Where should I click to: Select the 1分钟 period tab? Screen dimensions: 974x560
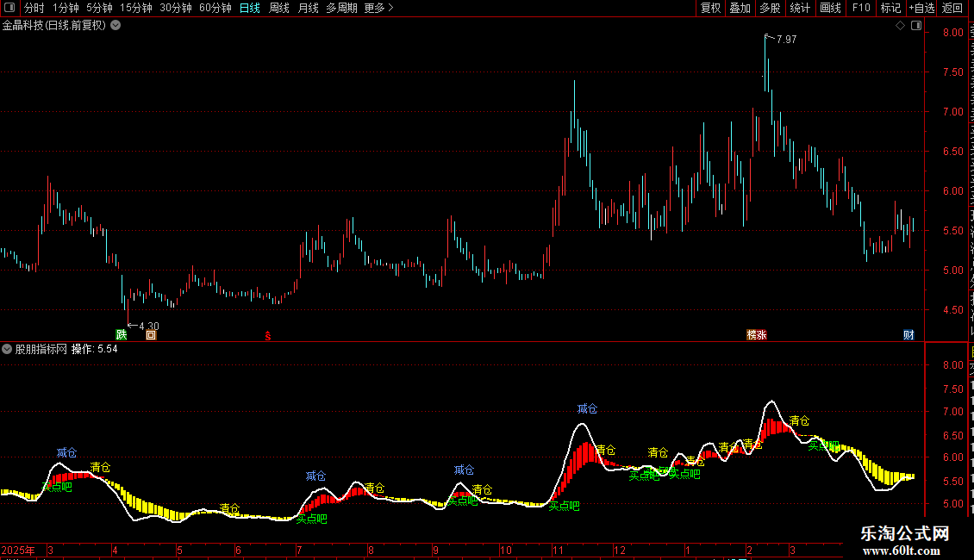(66, 8)
